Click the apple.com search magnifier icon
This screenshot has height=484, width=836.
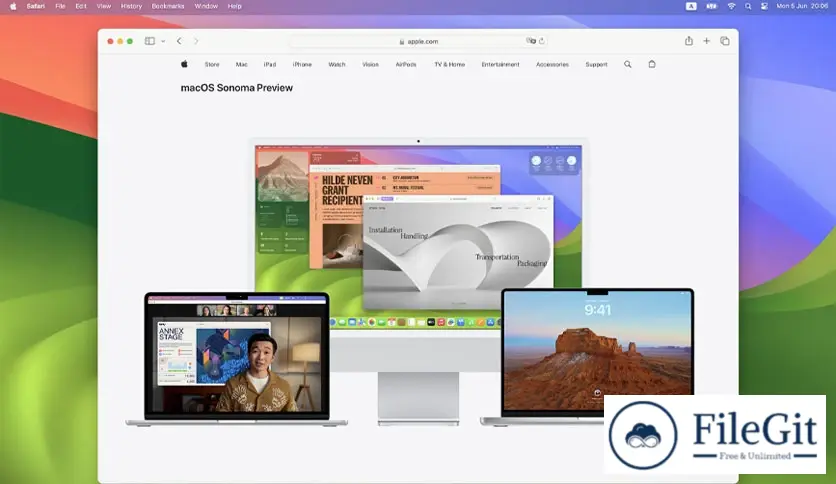click(x=628, y=64)
